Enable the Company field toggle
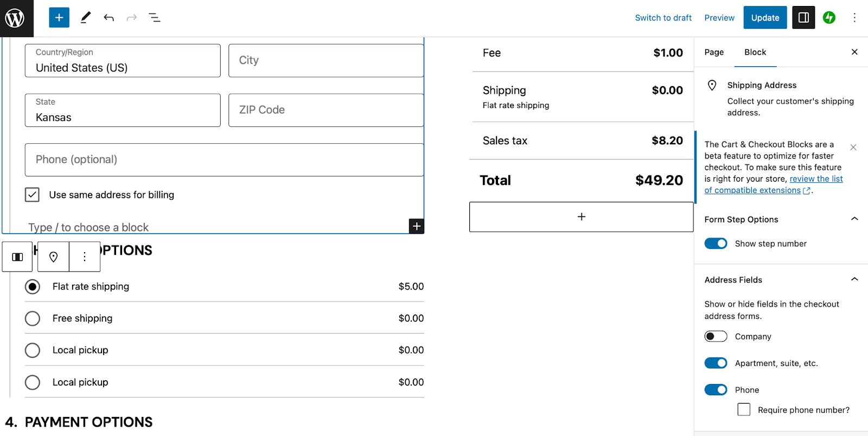This screenshot has width=868, height=436. point(716,336)
